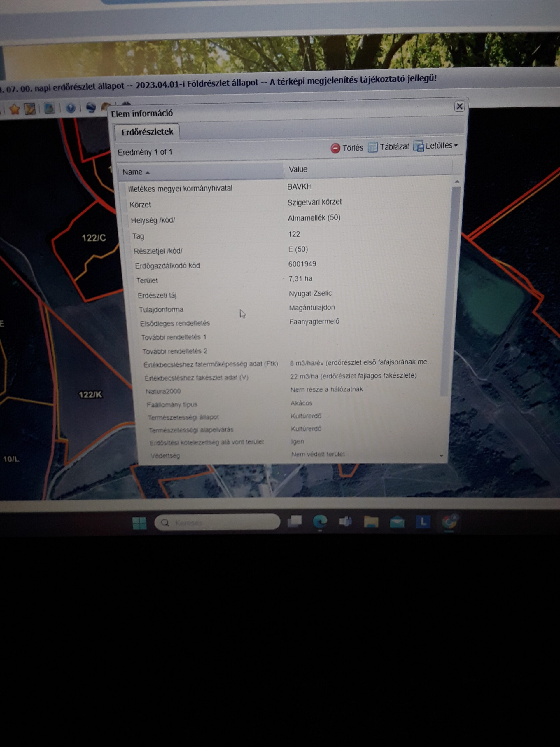Click the taskbar Keresés search field
This screenshot has width=560, height=747.
[x=217, y=522]
